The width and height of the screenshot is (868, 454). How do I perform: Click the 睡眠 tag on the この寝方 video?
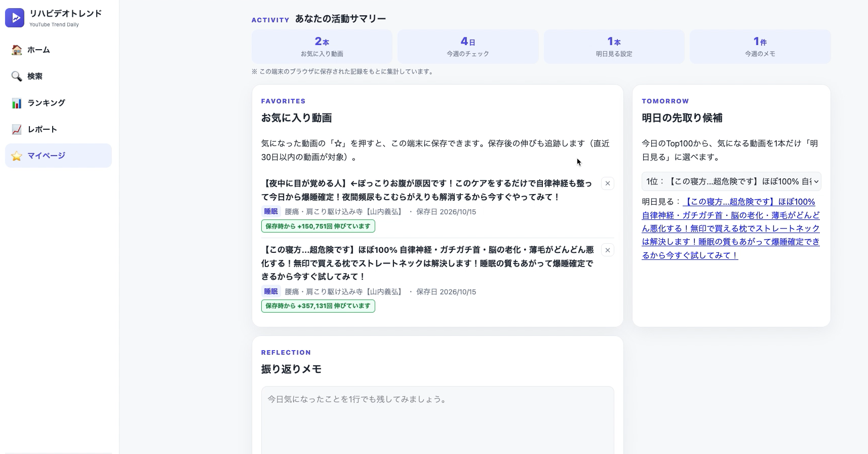click(x=271, y=291)
